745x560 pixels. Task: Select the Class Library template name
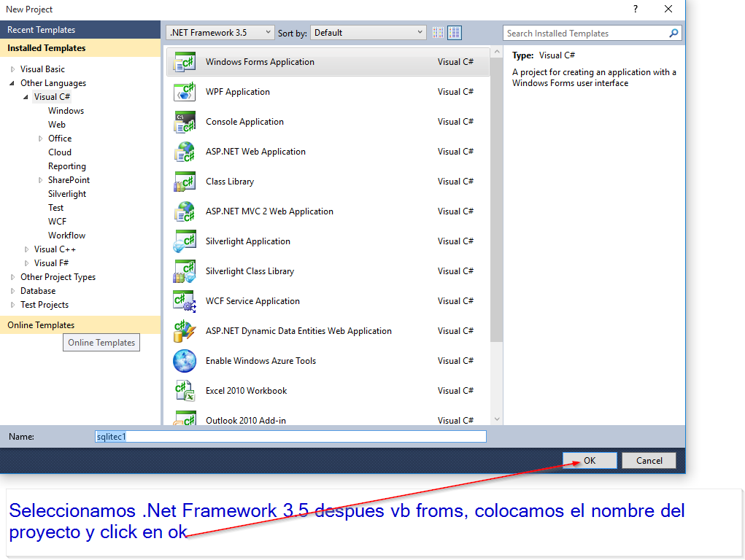pos(230,182)
